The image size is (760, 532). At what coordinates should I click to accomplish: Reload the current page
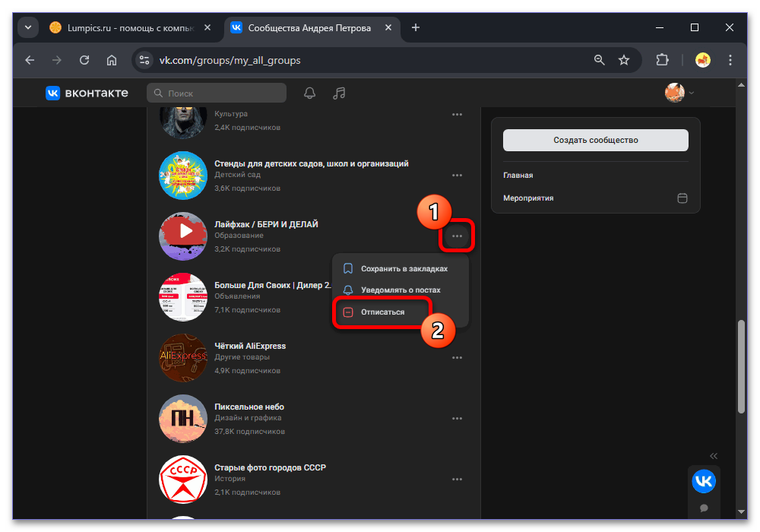tap(84, 60)
